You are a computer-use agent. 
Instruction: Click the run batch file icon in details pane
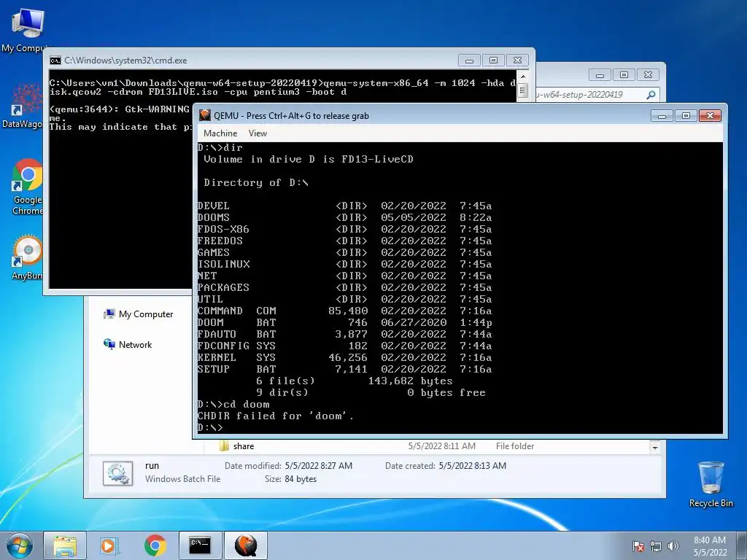117,472
